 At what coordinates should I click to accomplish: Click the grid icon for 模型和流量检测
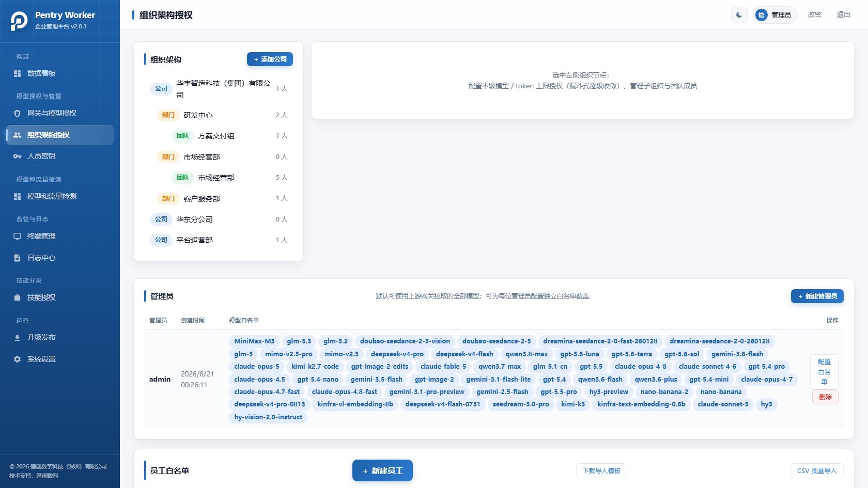pyautogui.click(x=17, y=197)
